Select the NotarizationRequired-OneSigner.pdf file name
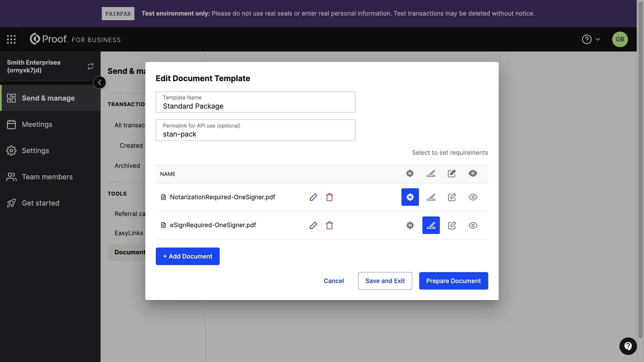 tap(222, 197)
